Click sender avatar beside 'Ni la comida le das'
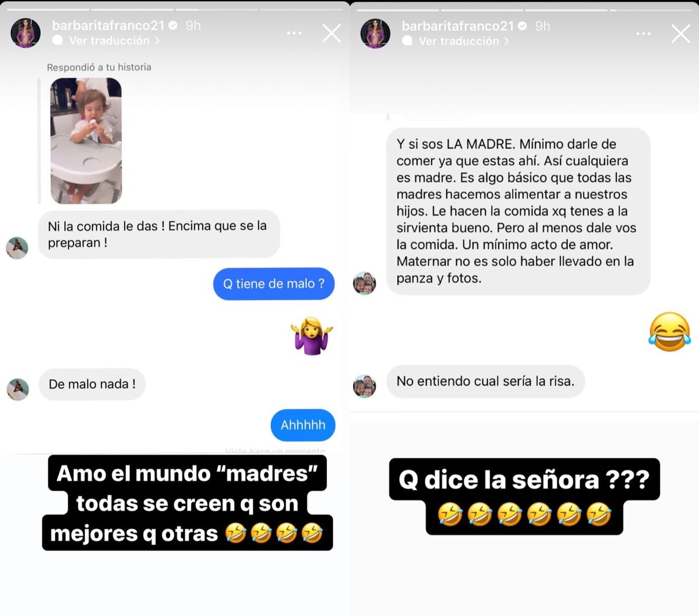 pyautogui.click(x=17, y=248)
